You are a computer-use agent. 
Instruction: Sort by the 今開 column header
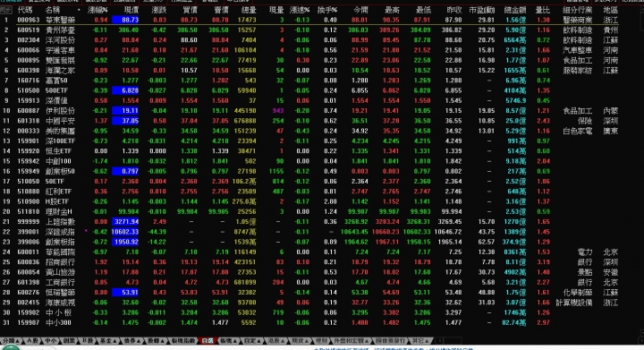pos(360,10)
